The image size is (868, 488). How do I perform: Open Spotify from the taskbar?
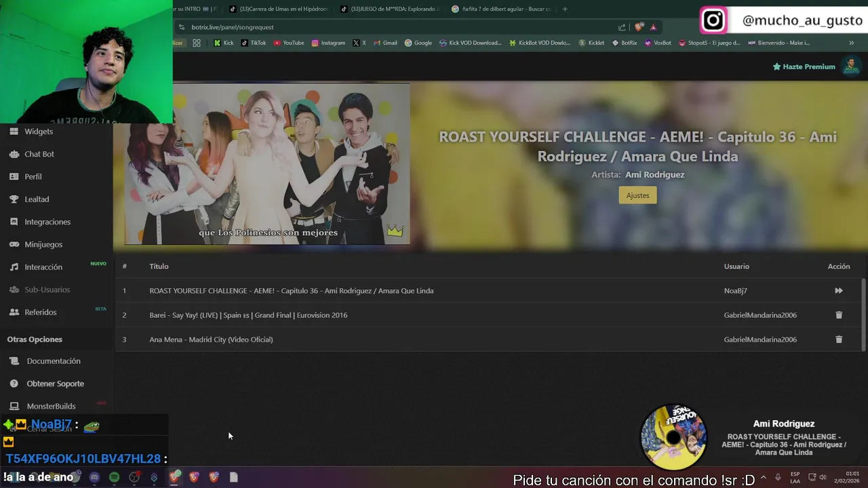coord(114,477)
